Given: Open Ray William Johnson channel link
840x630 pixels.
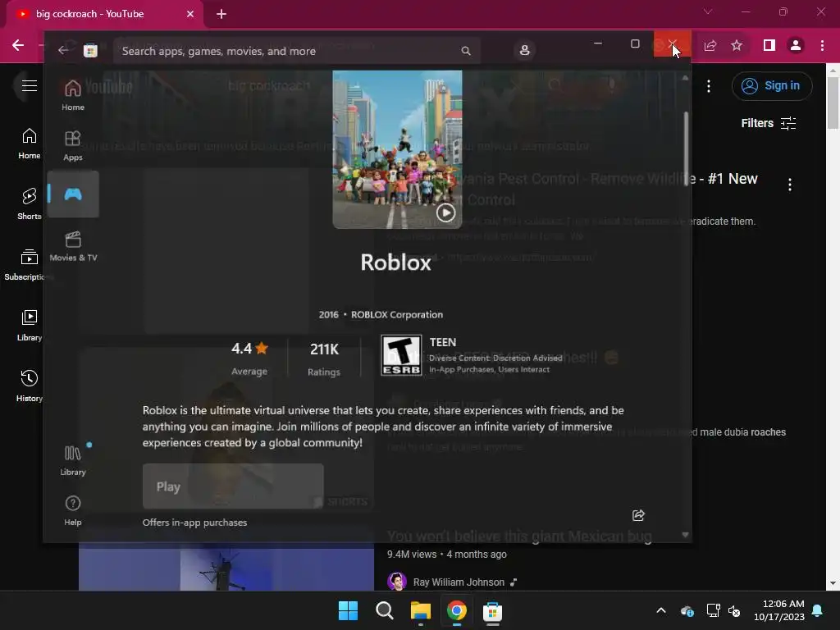Looking at the screenshot, I should (459, 582).
